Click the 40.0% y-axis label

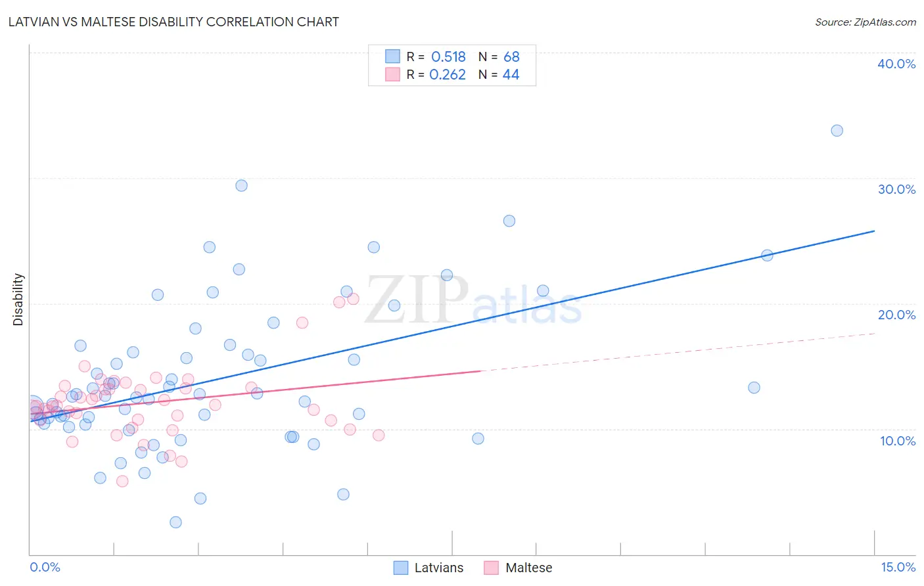point(896,64)
